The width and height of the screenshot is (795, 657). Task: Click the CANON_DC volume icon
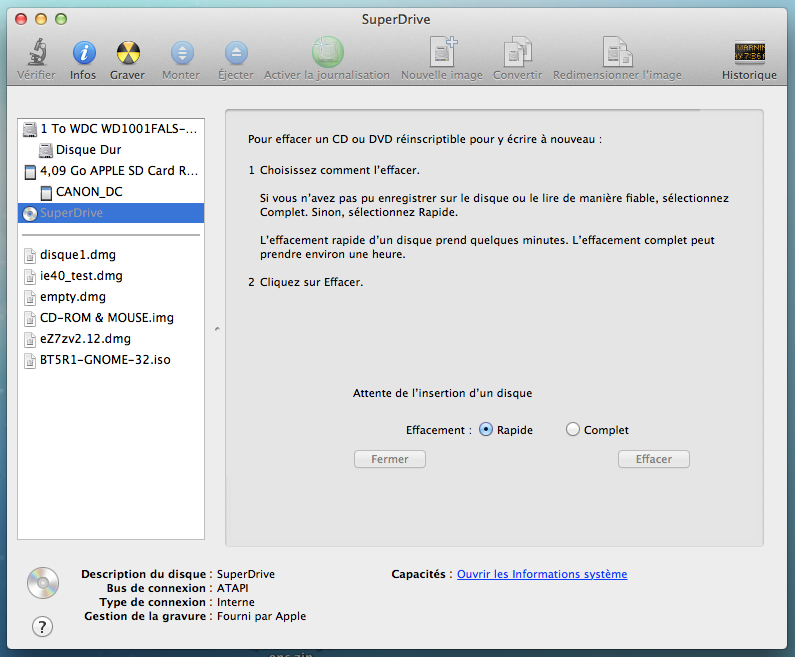click(x=46, y=193)
